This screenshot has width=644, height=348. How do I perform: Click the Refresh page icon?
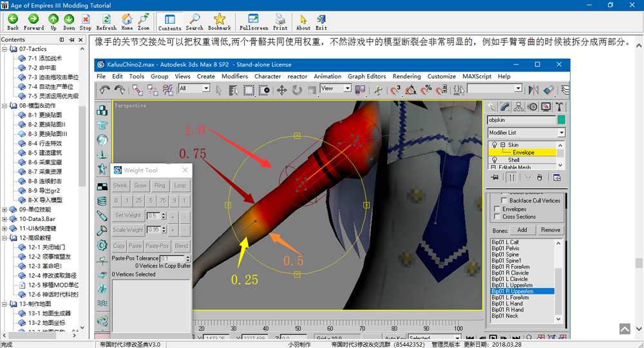106,20
